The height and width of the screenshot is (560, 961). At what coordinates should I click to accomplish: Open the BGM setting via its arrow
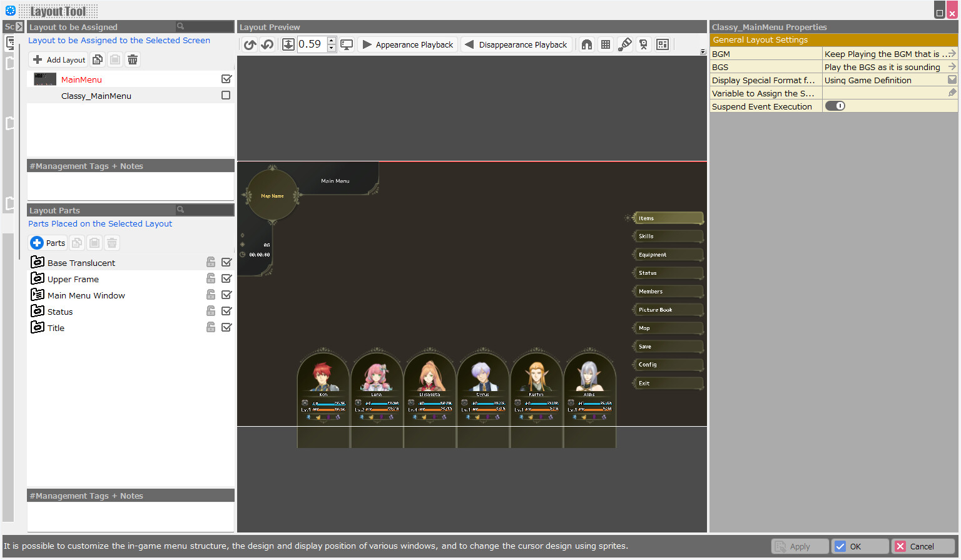953,54
